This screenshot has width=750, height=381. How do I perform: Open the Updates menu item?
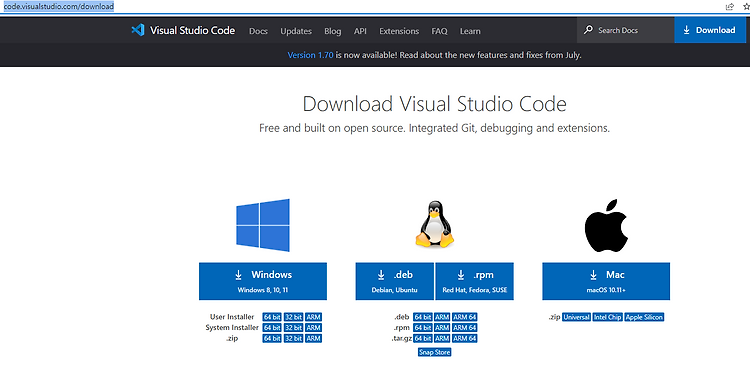pyautogui.click(x=296, y=31)
